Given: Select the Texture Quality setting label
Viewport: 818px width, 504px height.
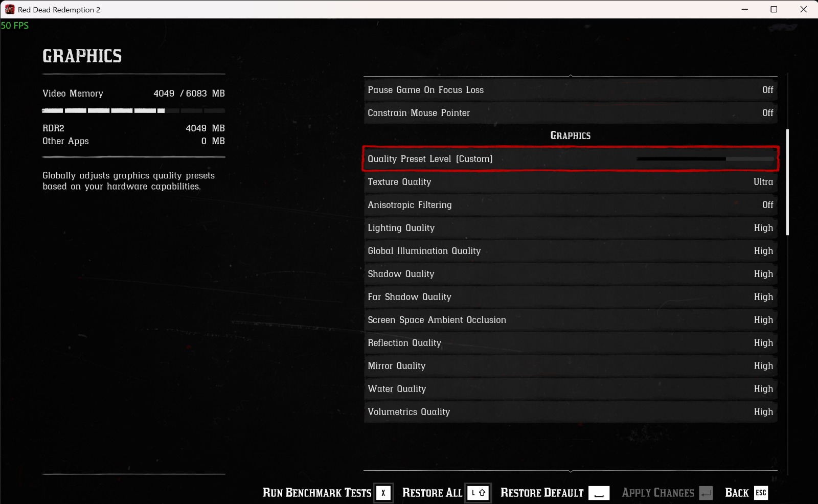Looking at the screenshot, I should pyautogui.click(x=399, y=182).
